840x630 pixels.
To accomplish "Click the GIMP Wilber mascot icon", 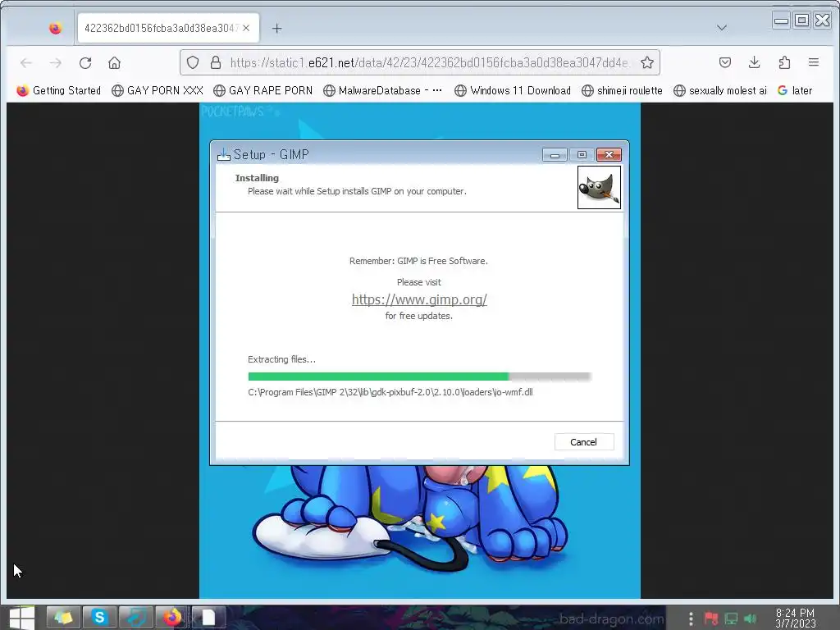I will click(599, 187).
